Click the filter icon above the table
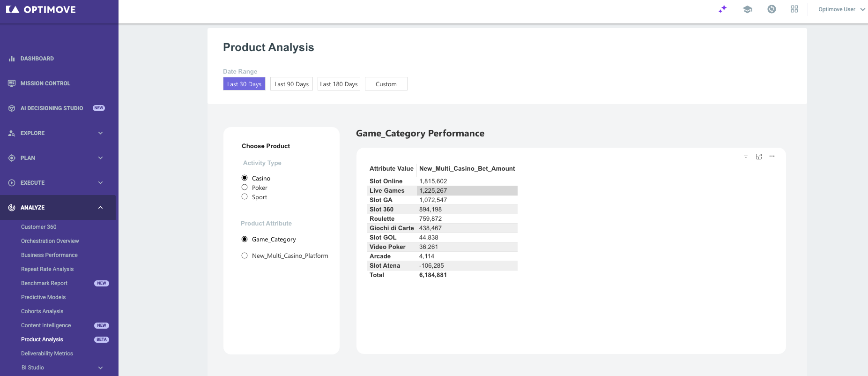 [x=746, y=156]
